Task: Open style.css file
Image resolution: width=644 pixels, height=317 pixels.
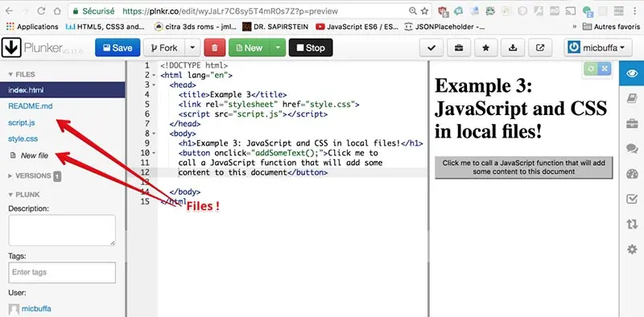Action: click(x=23, y=139)
